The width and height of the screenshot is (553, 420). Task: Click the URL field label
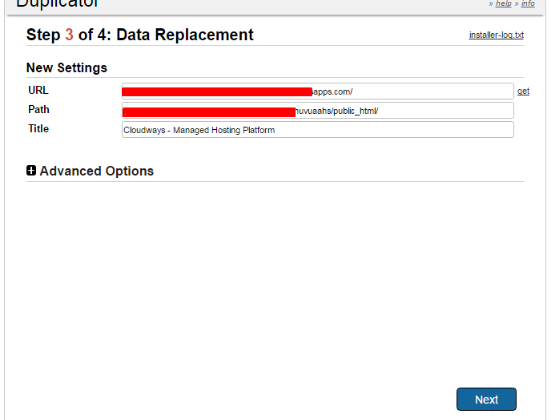[x=38, y=90]
